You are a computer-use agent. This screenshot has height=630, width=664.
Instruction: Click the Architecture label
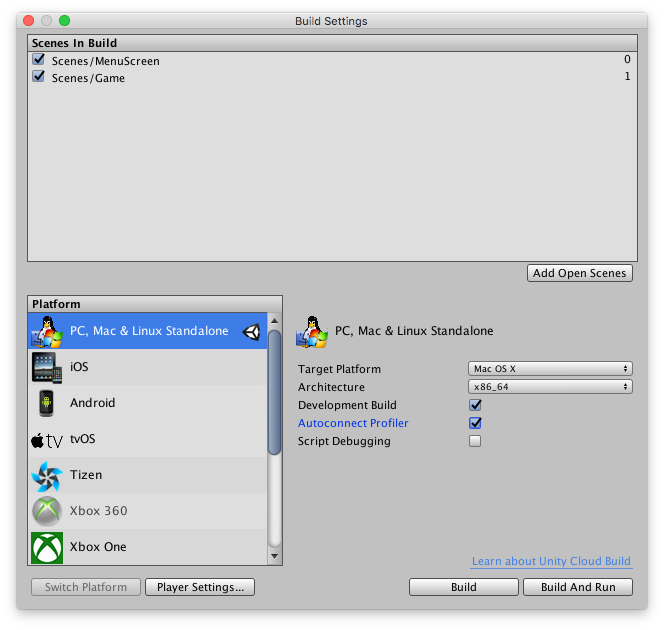[331, 387]
